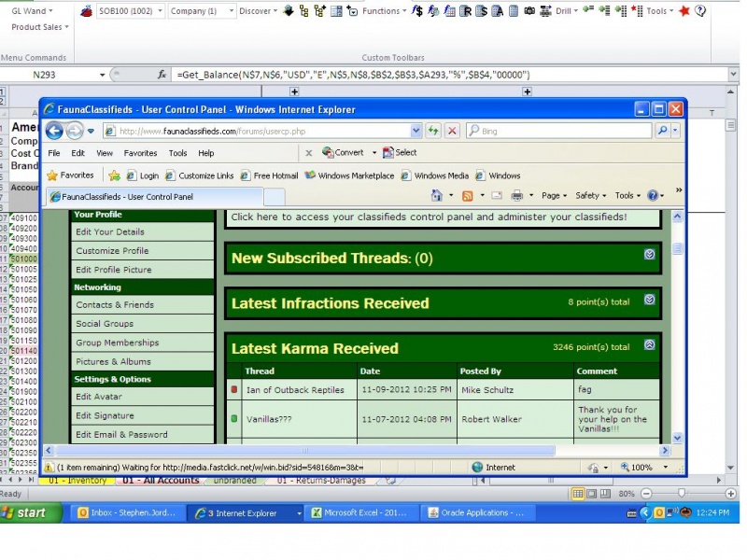Open the Product Sales dropdown
The image size is (747, 560).
(x=40, y=27)
